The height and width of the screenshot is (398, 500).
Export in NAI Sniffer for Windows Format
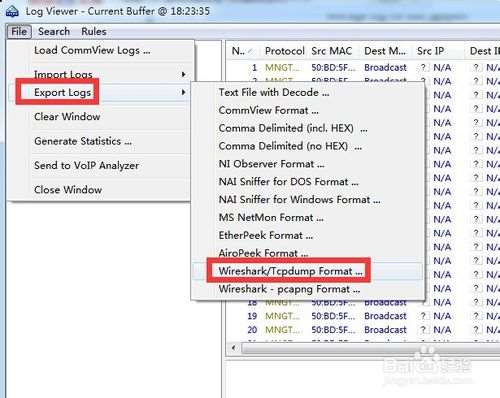(300, 200)
